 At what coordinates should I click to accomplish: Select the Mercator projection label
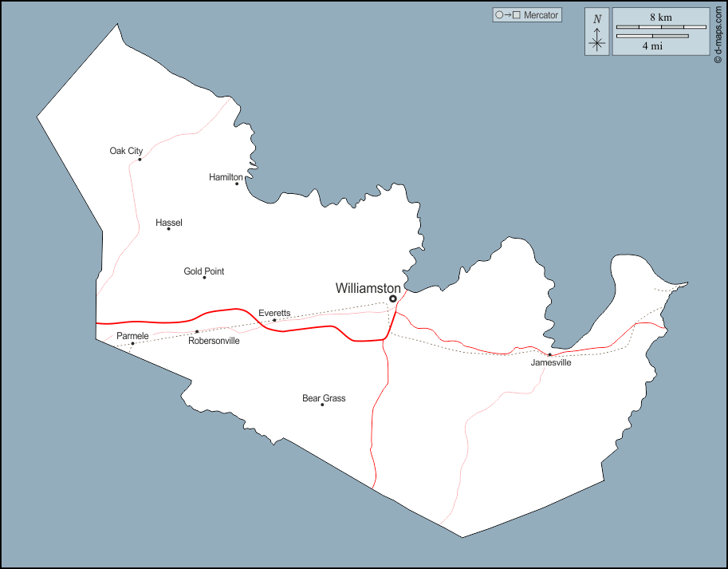[x=541, y=15]
